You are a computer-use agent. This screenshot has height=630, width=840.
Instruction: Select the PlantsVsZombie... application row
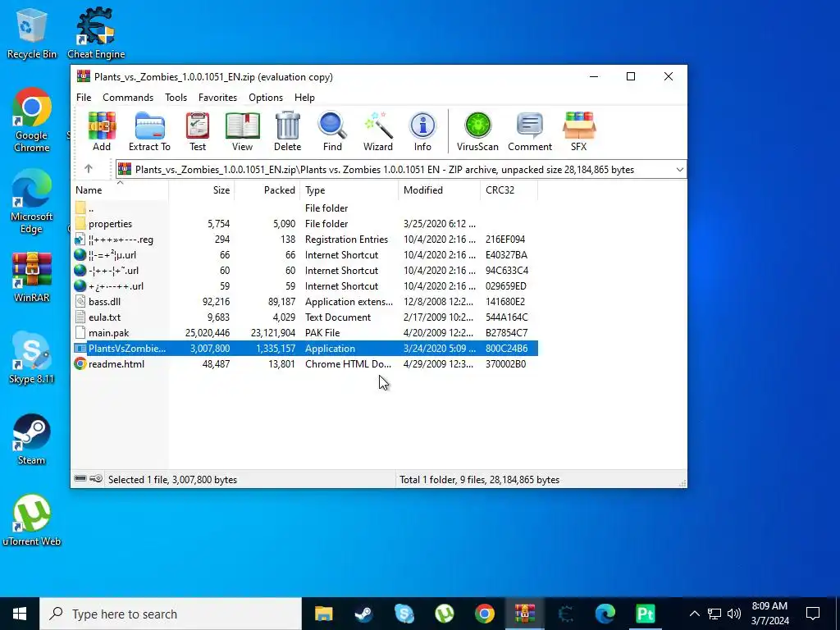point(305,348)
